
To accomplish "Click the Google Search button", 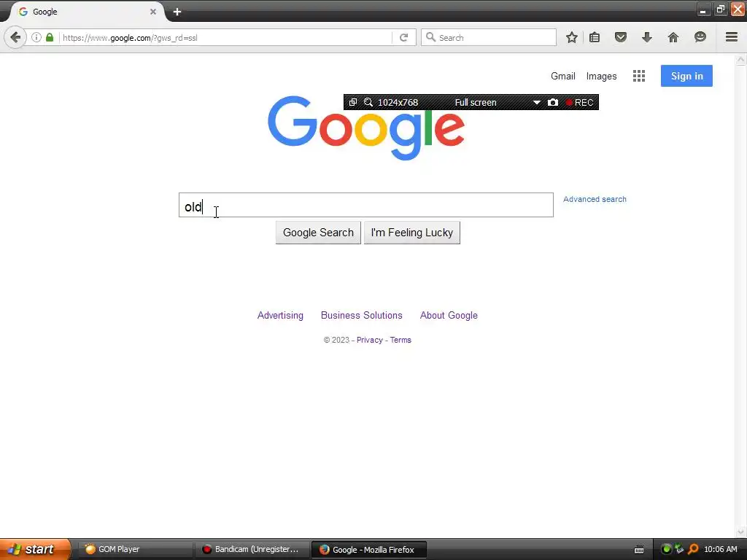I will pos(318,233).
